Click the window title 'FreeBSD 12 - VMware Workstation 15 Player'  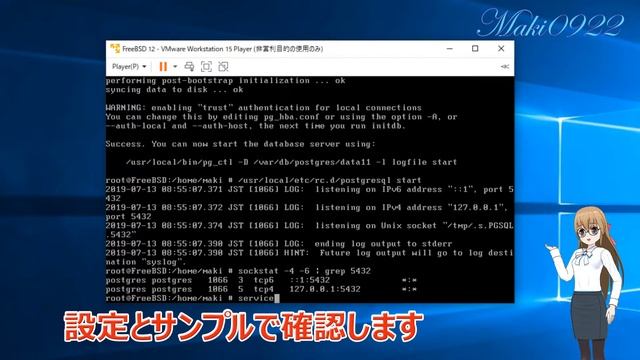(x=223, y=49)
